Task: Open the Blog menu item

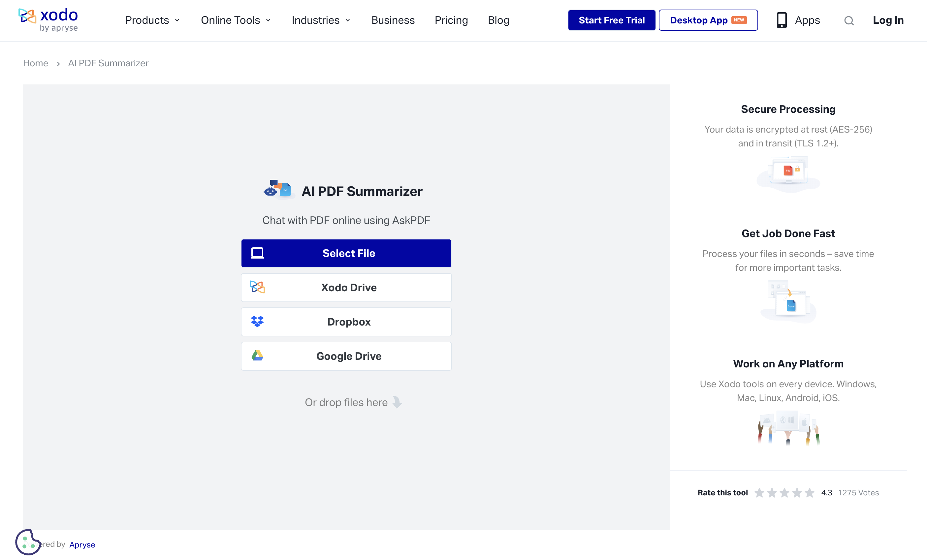Action: click(x=498, y=20)
